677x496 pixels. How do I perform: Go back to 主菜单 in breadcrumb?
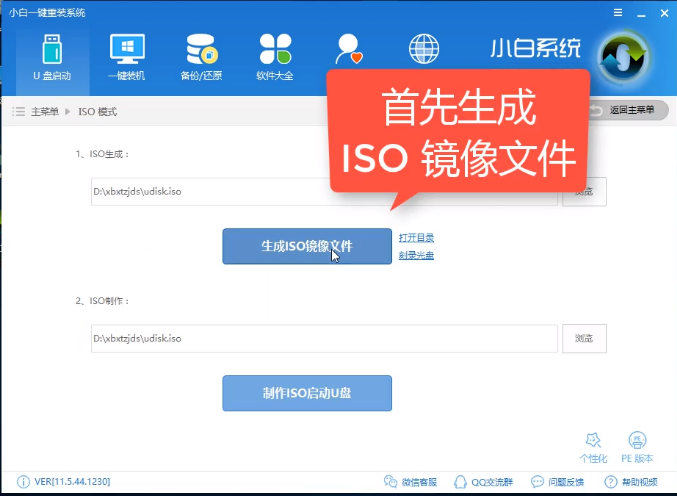(x=39, y=111)
